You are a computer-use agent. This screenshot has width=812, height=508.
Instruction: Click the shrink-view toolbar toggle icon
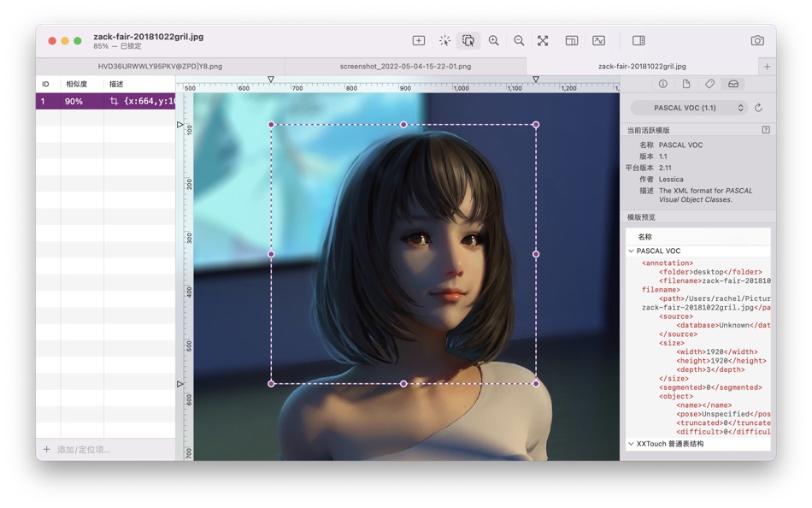599,40
